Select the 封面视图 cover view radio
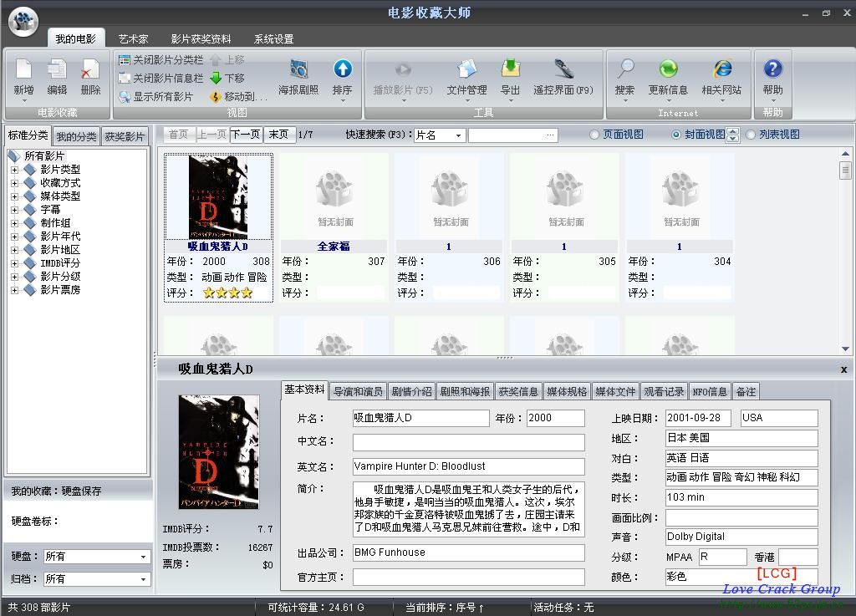The height and width of the screenshot is (616, 856). pos(677,135)
